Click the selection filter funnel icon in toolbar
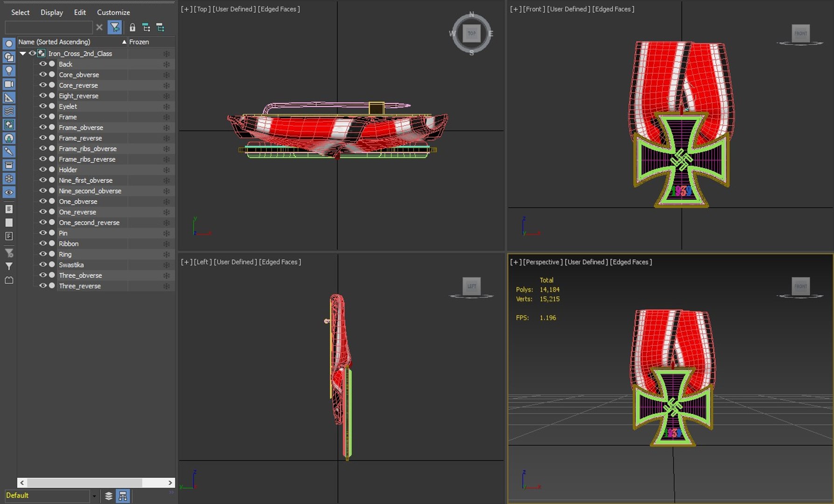The height and width of the screenshot is (504, 834). [115, 28]
